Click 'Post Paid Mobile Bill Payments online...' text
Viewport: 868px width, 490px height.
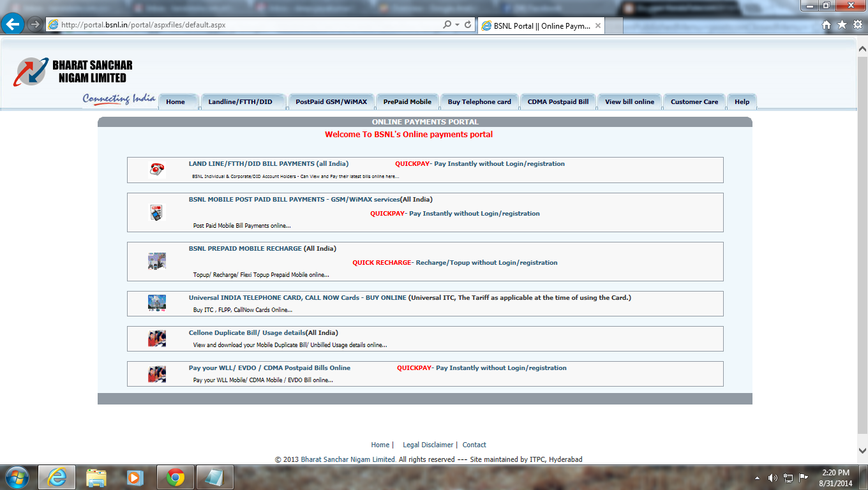tap(242, 226)
